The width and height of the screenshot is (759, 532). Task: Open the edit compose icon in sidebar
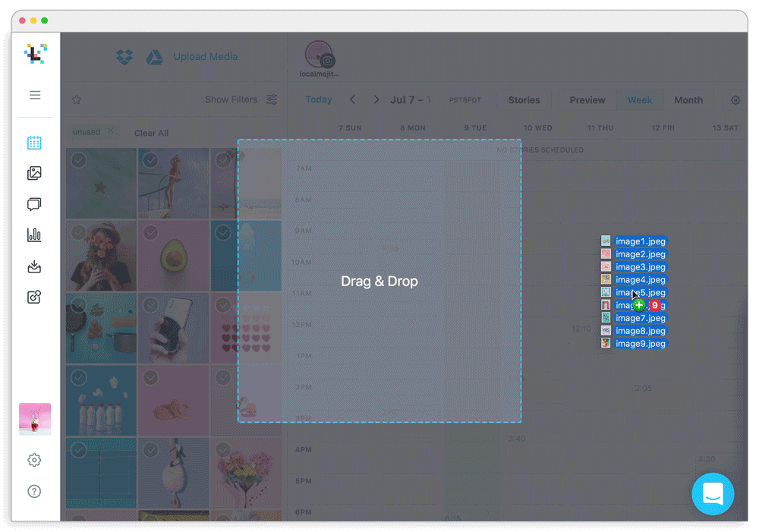tap(34, 297)
